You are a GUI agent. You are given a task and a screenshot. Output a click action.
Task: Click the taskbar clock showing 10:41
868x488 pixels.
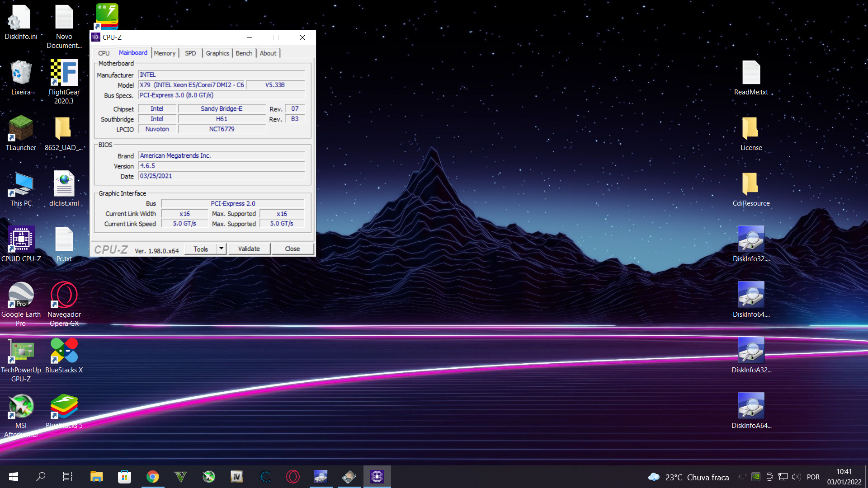pos(844,477)
